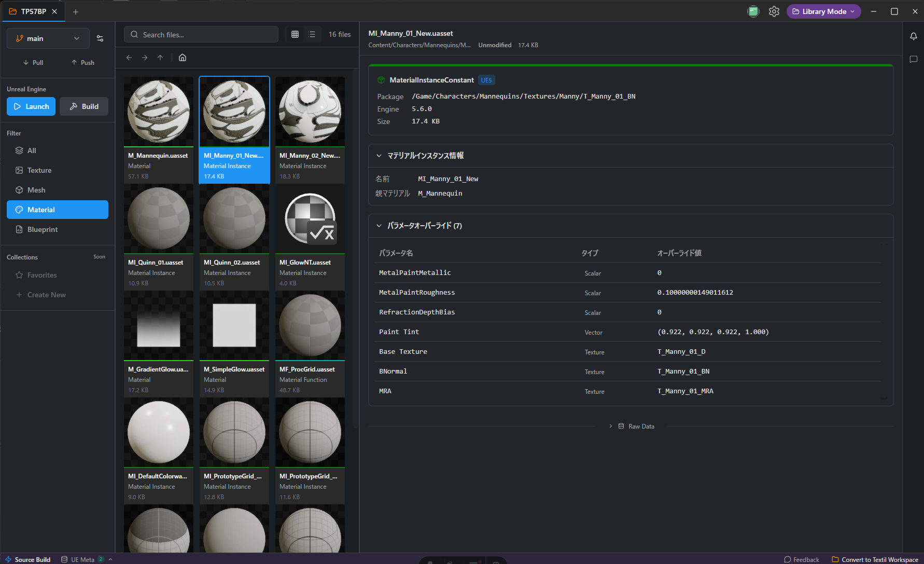Image resolution: width=924 pixels, height=564 pixels.
Task: Add a new tab with plus icon
Action: pyautogui.click(x=76, y=11)
